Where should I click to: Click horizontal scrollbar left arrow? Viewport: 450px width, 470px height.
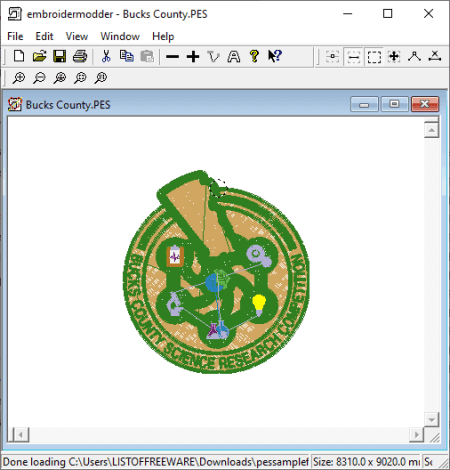20,435
